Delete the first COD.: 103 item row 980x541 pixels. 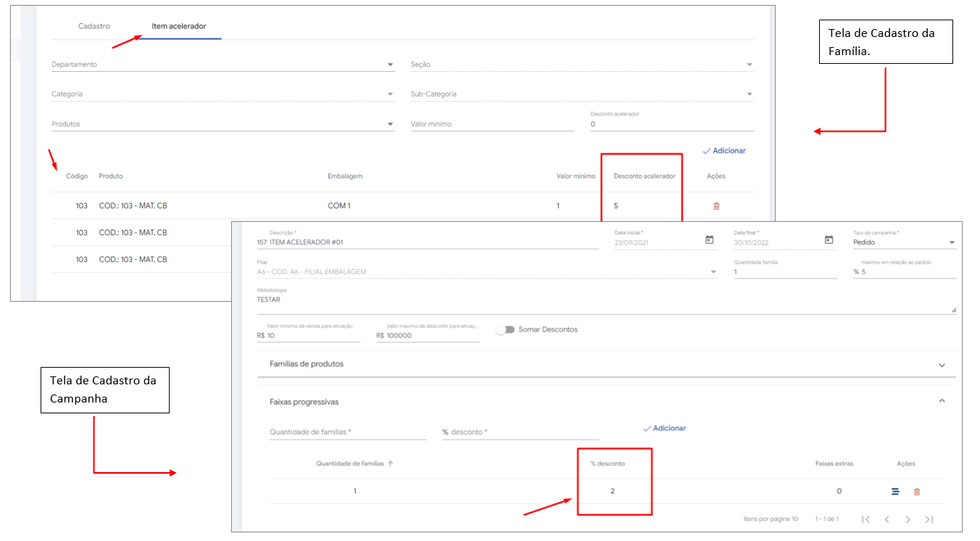716,206
